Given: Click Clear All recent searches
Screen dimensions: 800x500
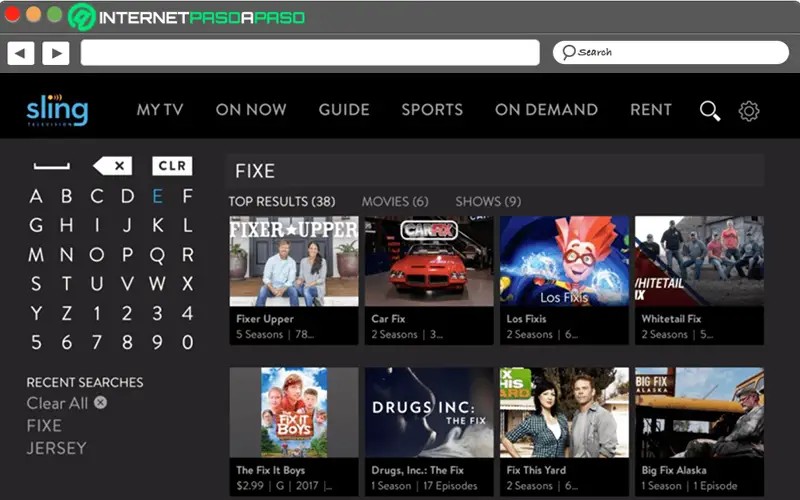Looking at the screenshot, I should (x=57, y=403).
